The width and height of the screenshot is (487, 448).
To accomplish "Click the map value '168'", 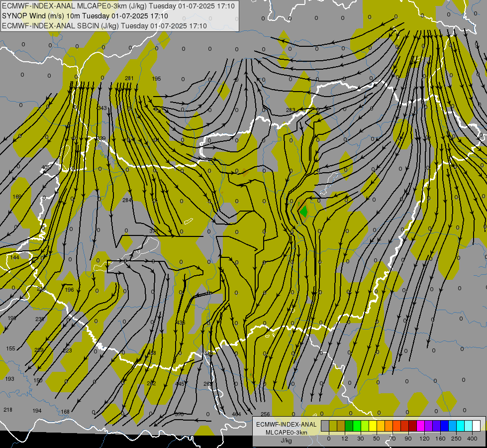I will 65,412.
